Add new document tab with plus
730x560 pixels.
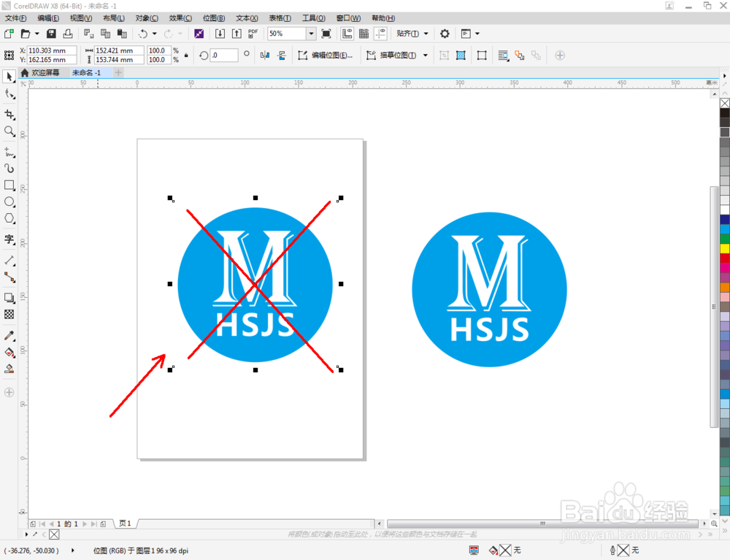118,72
